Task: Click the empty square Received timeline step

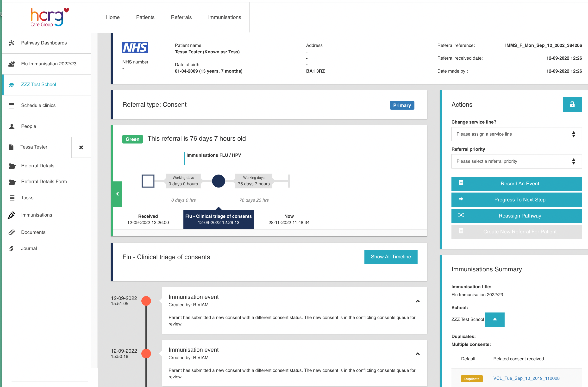Action: [x=148, y=181]
